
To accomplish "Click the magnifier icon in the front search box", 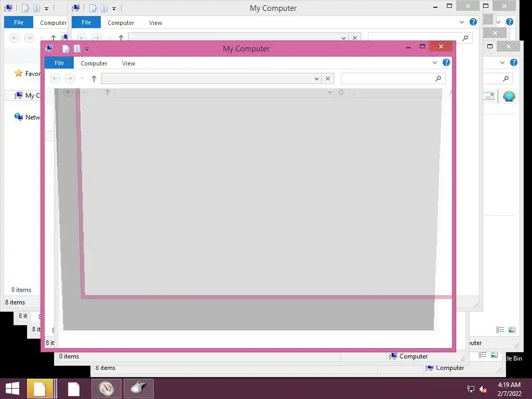I will [x=438, y=78].
